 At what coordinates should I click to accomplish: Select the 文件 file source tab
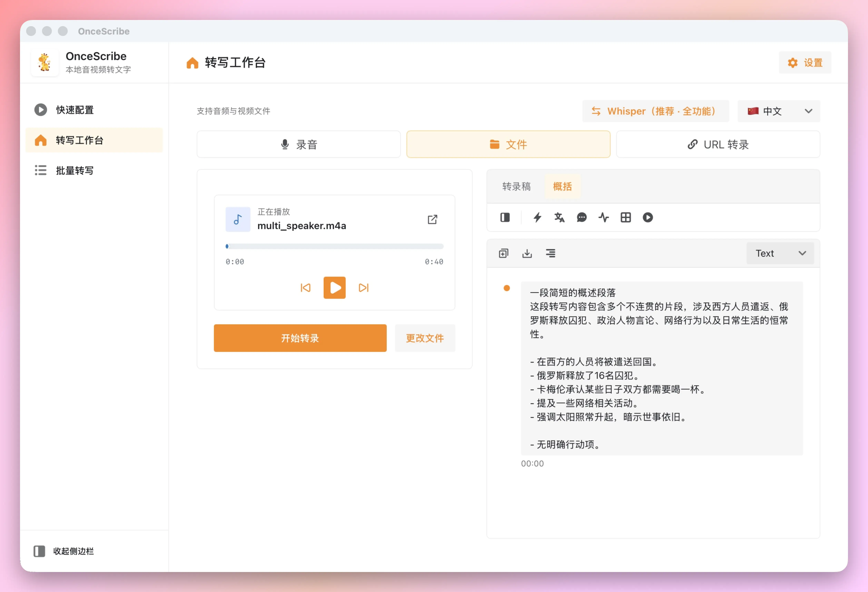pyautogui.click(x=508, y=144)
